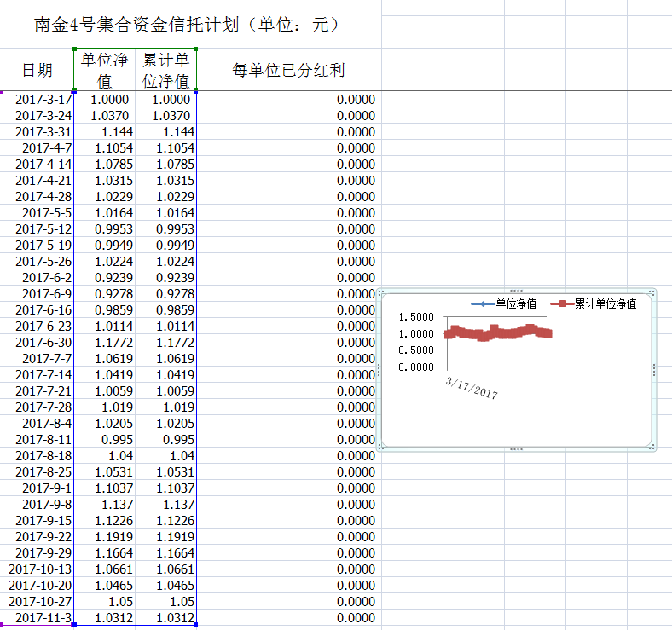Viewport: 672px width, 630px height.
Task: Click the blue 单位净值 legend marker
Action: click(x=483, y=303)
